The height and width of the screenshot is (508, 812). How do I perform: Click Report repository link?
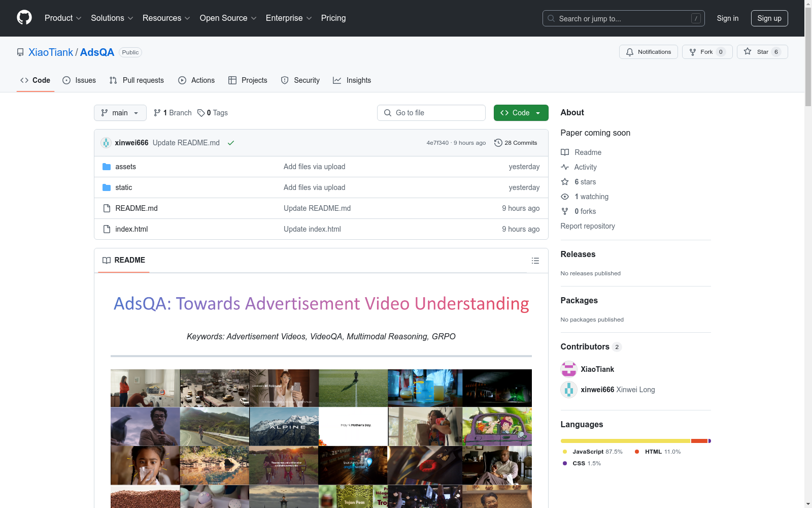coord(588,226)
